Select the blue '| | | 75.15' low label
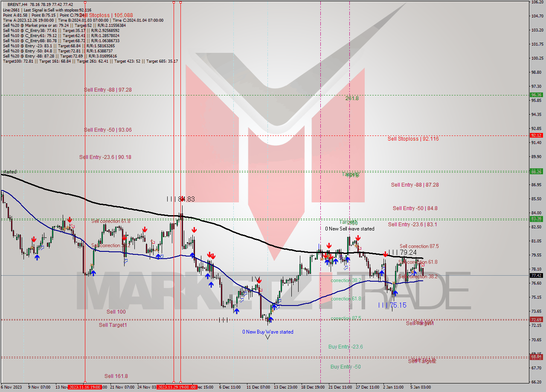Image resolution: width=546 pixels, height=392 pixels. (x=392, y=305)
